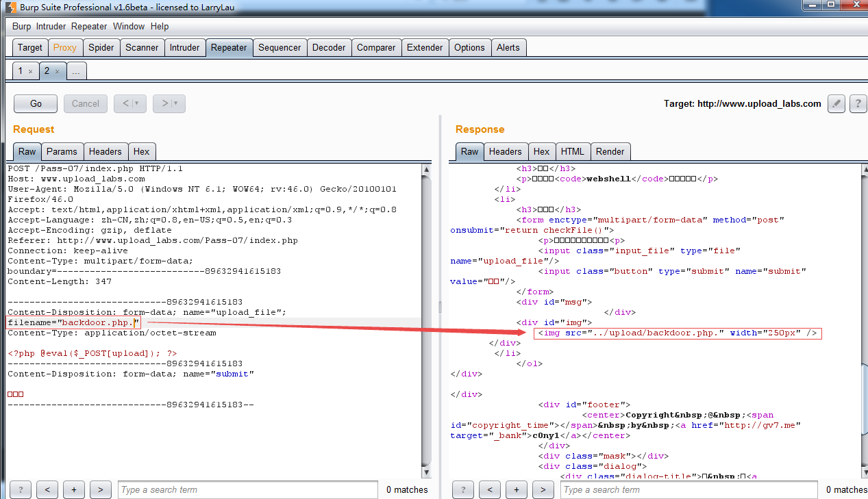Go to next match in response search

(x=543, y=489)
